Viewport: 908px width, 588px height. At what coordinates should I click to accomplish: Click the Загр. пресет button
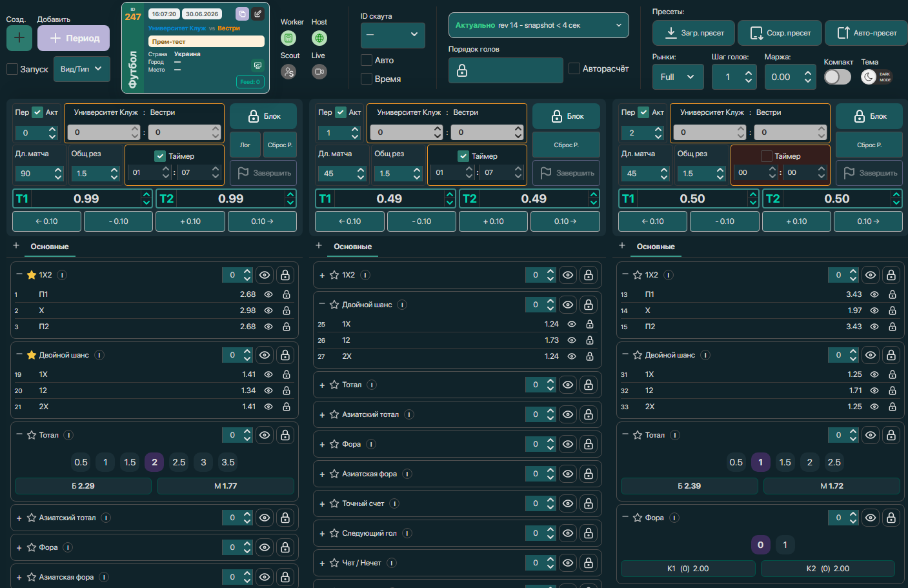tap(694, 33)
